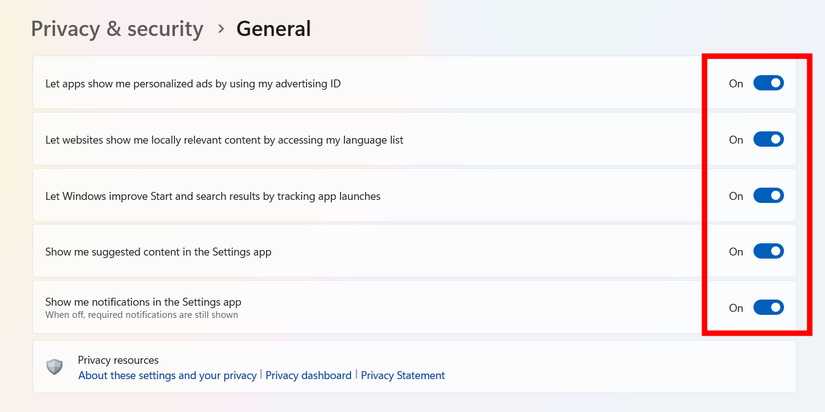Toggle suggested content in Settings app
The image size is (825, 412).
click(768, 252)
